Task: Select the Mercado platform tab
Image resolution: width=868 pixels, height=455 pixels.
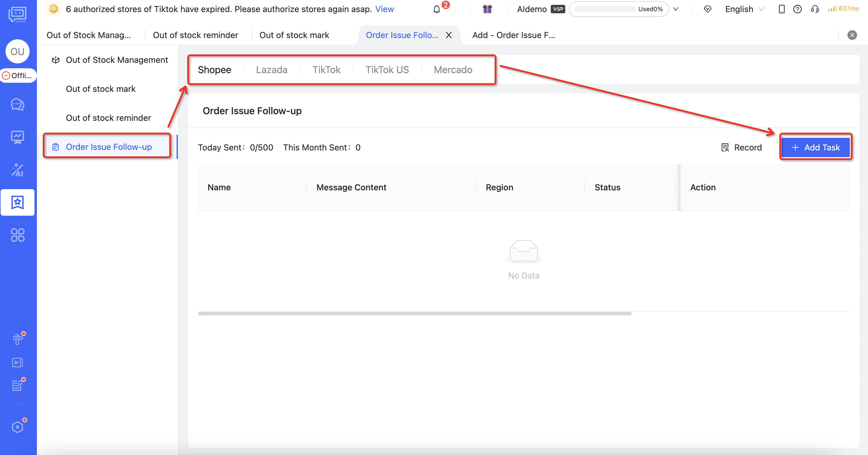Action: [453, 70]
